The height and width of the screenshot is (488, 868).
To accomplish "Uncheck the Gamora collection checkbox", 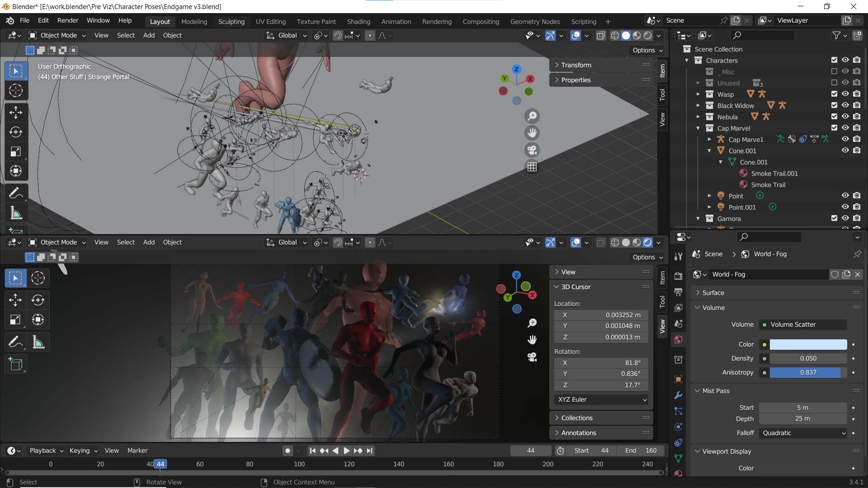I will [834, 218].
